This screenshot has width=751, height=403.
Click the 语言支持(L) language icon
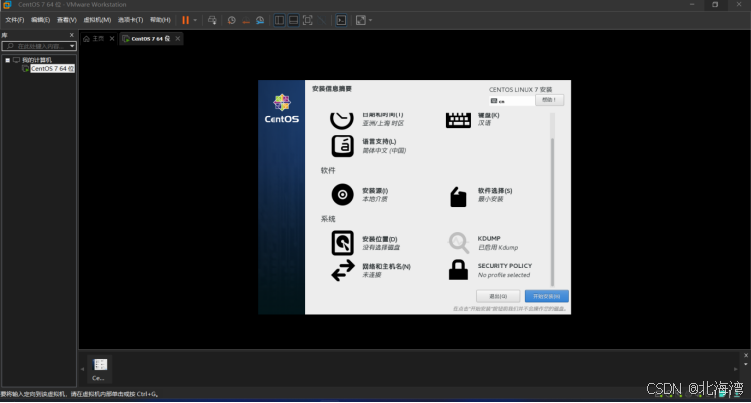(342, 146)
